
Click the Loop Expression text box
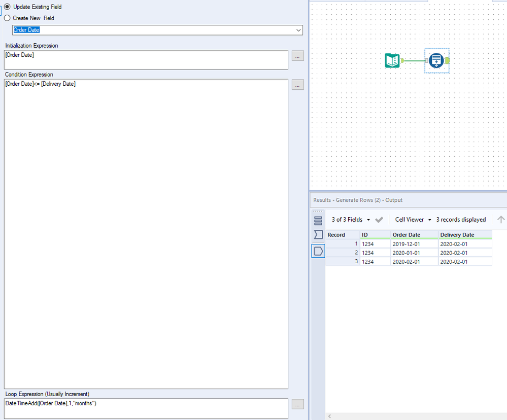coord(146,408)
